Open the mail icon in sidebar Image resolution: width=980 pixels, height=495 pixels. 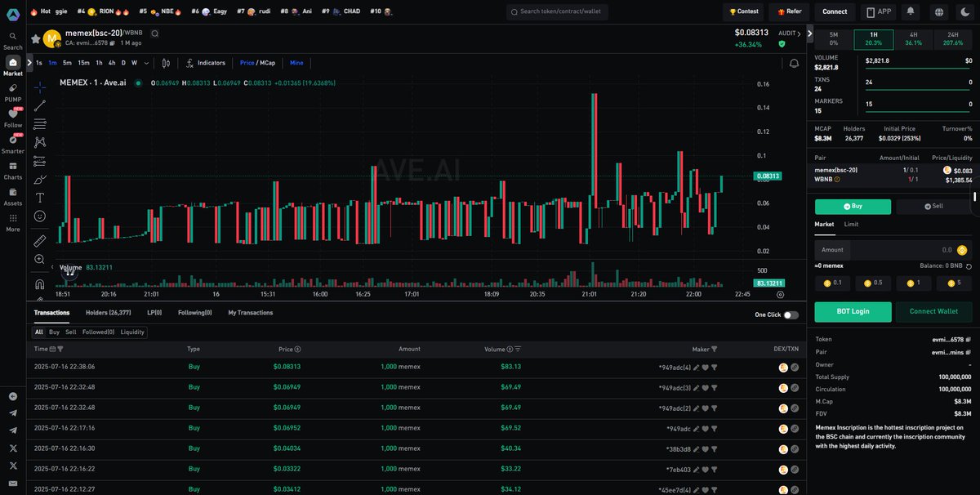pos(13,484)
